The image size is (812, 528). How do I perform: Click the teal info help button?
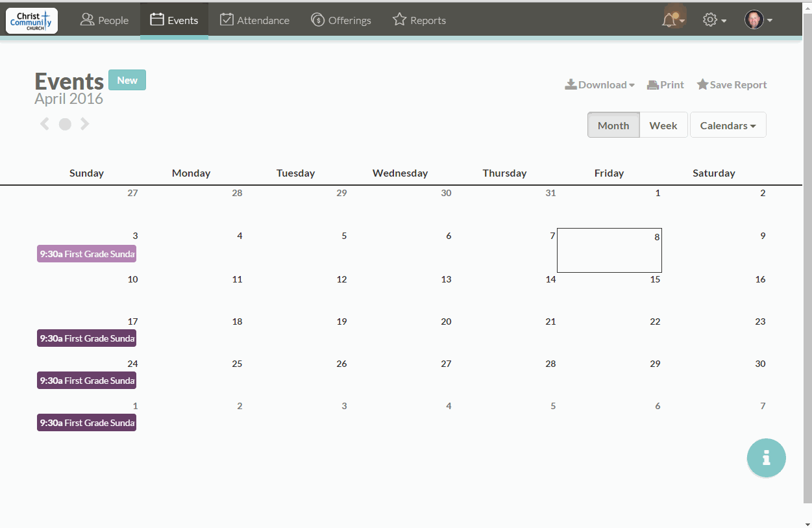[766, 458]
